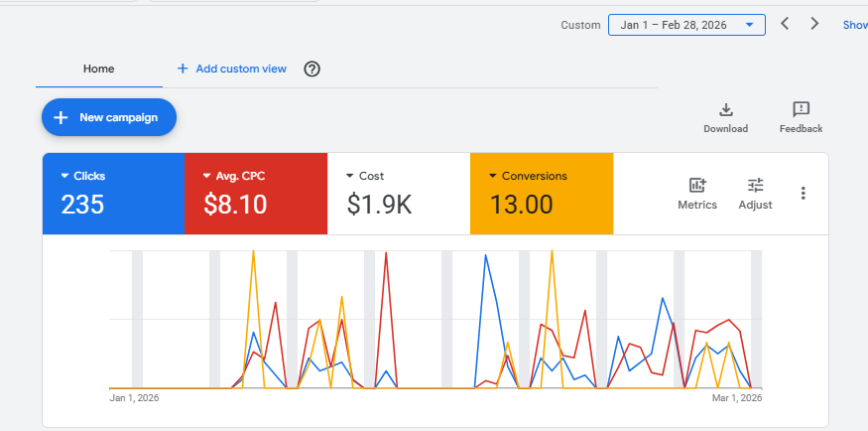
Task: Open the Metrics chart selector
Action: [697, 194]
